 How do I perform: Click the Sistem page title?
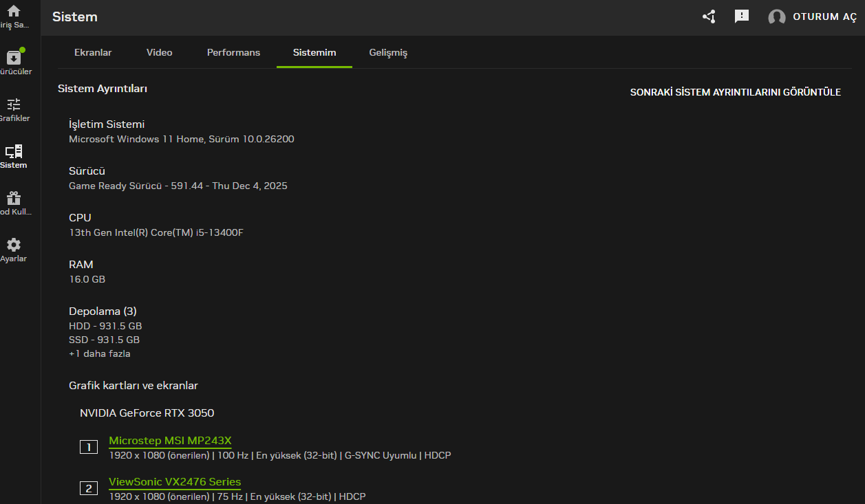tap(75, 17)
